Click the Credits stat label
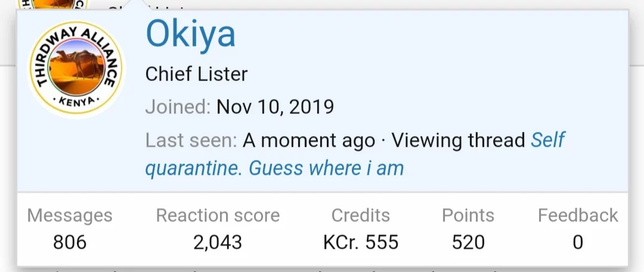 (361, 215)
